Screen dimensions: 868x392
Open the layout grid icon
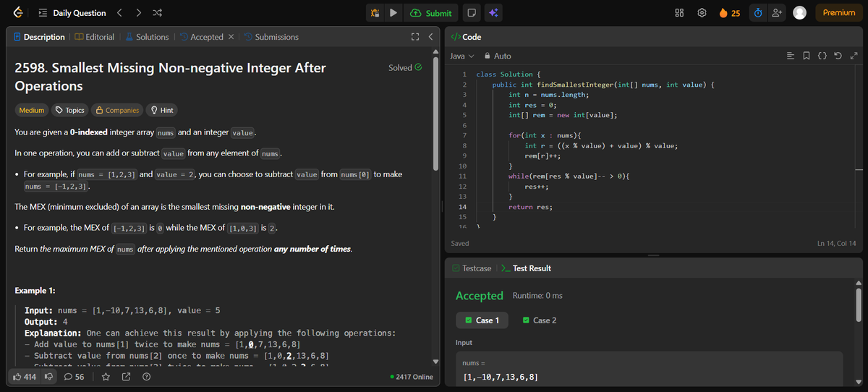point(679,13)
